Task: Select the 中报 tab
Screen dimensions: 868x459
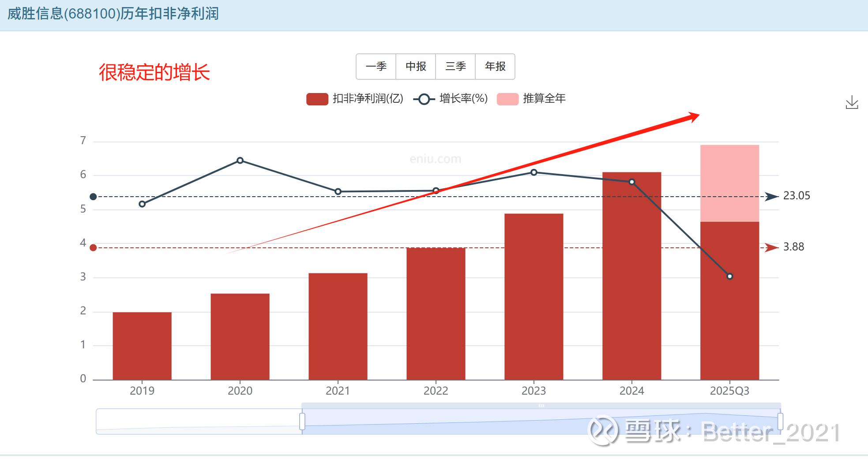Action: coord(416,67)
